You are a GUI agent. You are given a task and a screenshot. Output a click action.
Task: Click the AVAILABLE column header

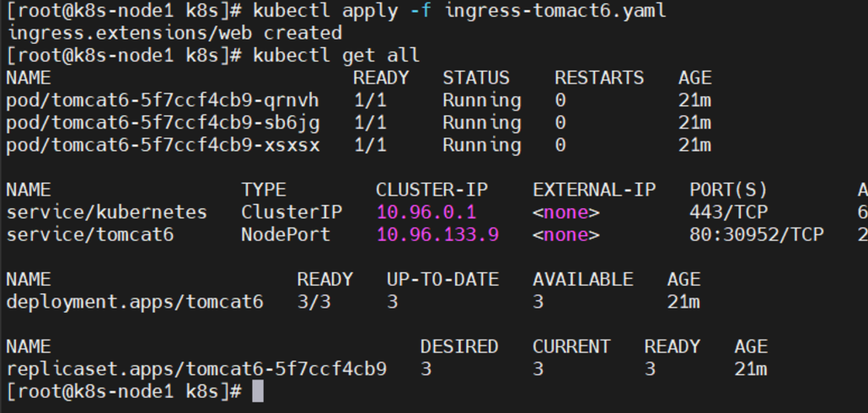click(x=583, y=280)
